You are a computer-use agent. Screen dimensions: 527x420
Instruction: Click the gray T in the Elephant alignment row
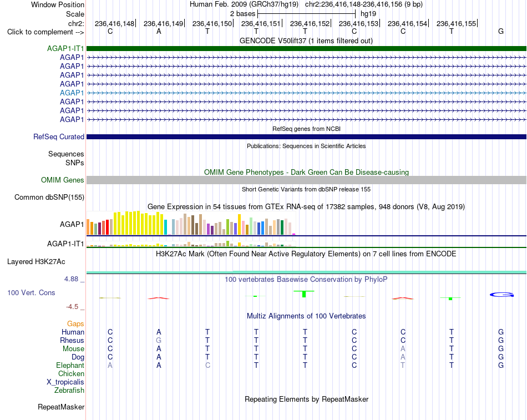point(403,366)
